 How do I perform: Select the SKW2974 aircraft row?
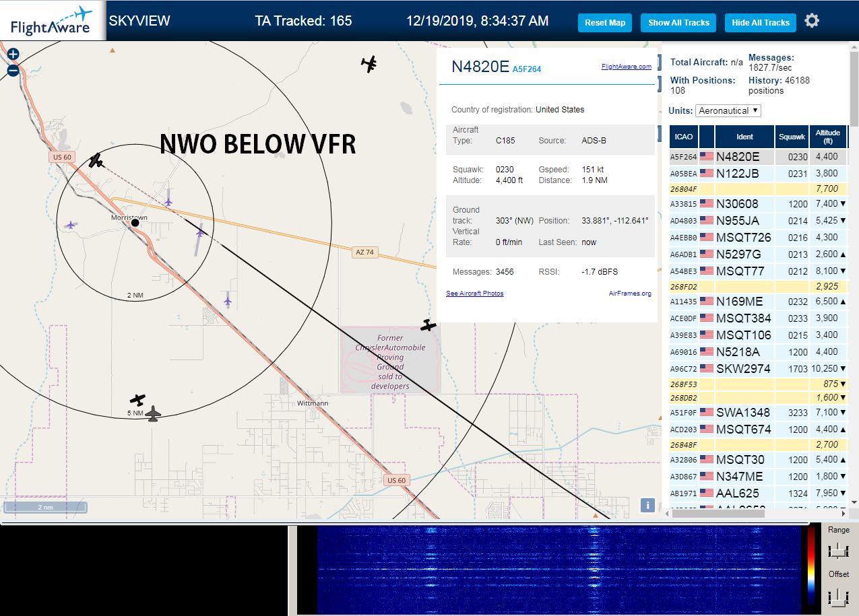pos(758,369)
